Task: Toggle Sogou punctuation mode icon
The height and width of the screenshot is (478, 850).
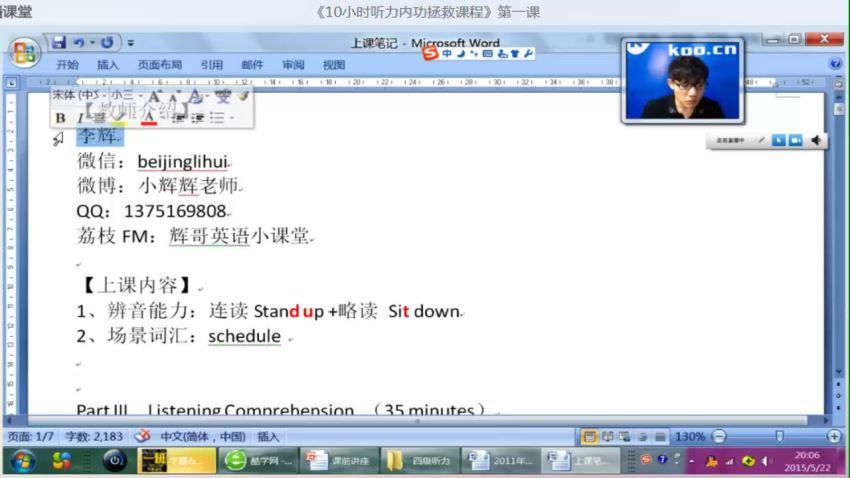Action: pyautogui.click(x=474, y=53)
